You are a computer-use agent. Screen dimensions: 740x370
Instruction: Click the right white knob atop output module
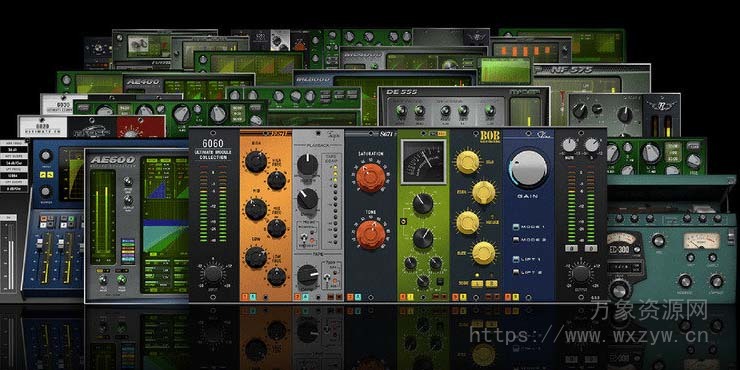tap(592, 145)
